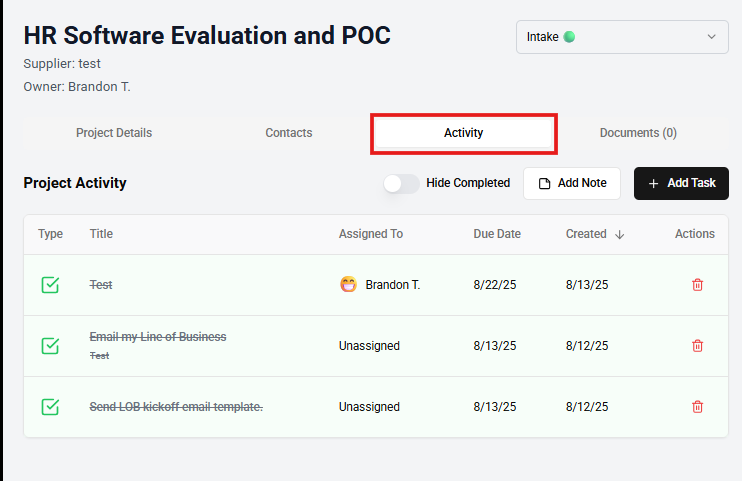Uncheck Send LOB kickoff email checkbox
This screenshot has width=742, height=481.
click(50, 407)
